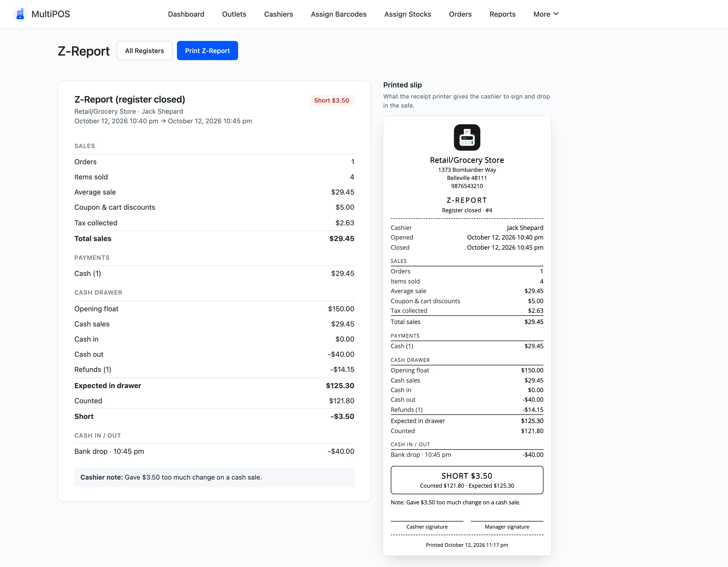Click the Register closed · #4 line
The width and height of the screenshot is (728, 567).
(467, 210)
